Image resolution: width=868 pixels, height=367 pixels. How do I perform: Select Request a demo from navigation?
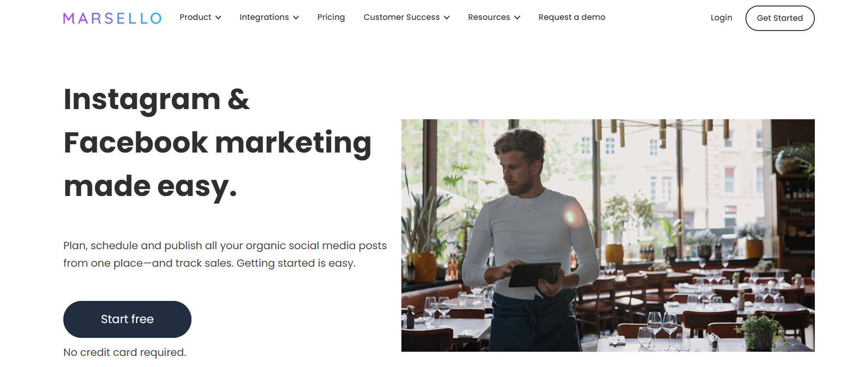coord(572,17)
